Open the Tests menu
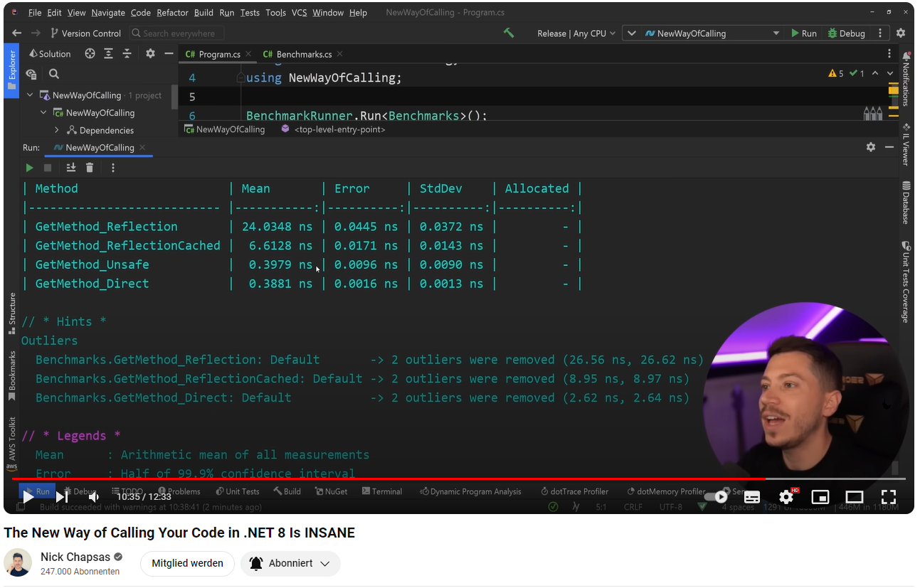This screenshot has height=588, width=920. point(250,13)
